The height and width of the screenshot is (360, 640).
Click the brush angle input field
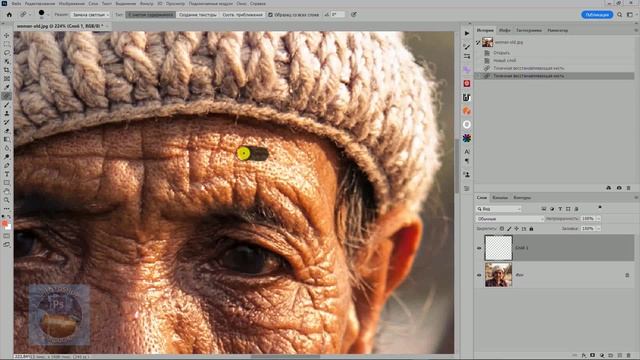pyautogui.click(x=337, y=15)
